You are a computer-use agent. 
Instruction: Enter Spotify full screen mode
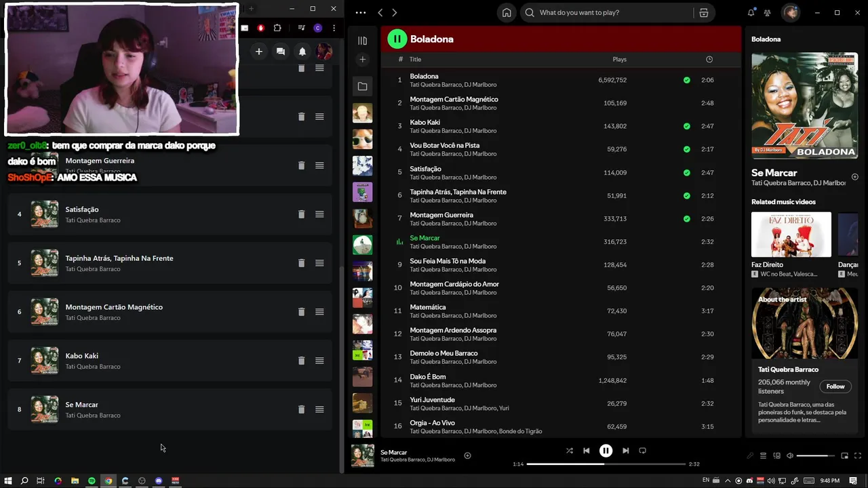[858, 455]
